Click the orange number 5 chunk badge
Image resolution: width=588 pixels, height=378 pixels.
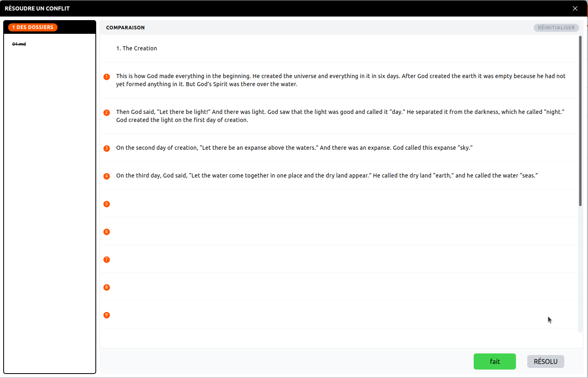pyautogui.click(x=107, y=204)
